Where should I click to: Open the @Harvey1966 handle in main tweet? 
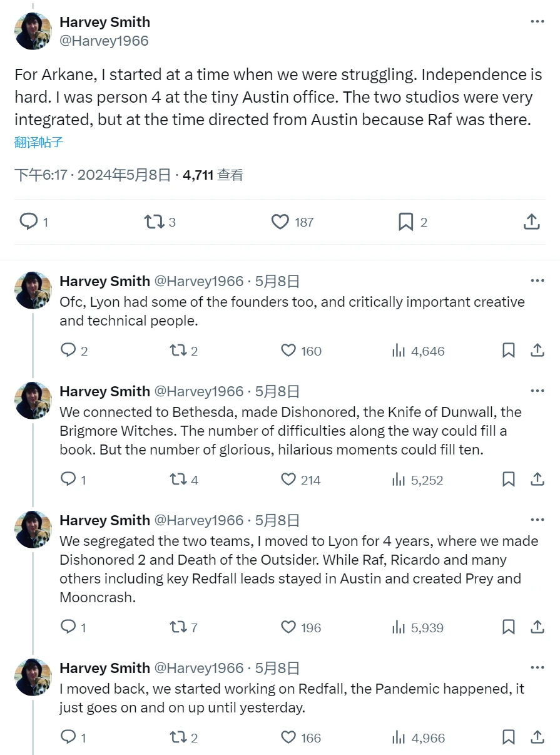pyautogui.click(x=104, y=41)
